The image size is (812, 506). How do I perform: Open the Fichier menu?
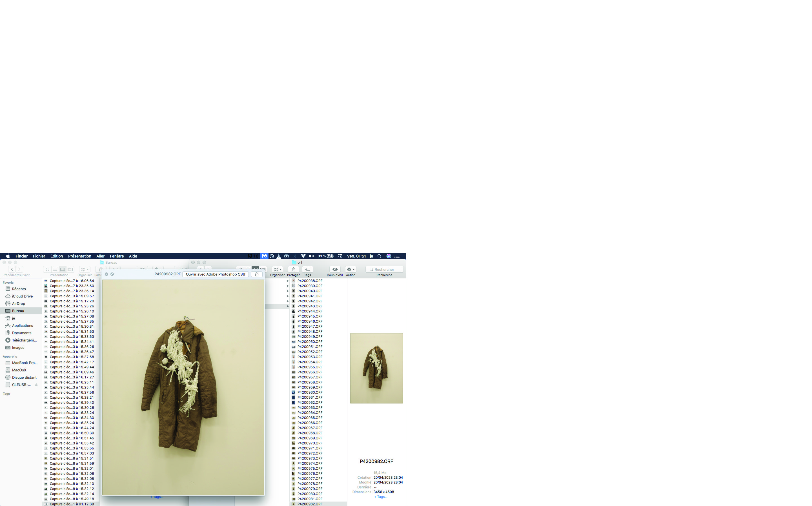[39, 256]
